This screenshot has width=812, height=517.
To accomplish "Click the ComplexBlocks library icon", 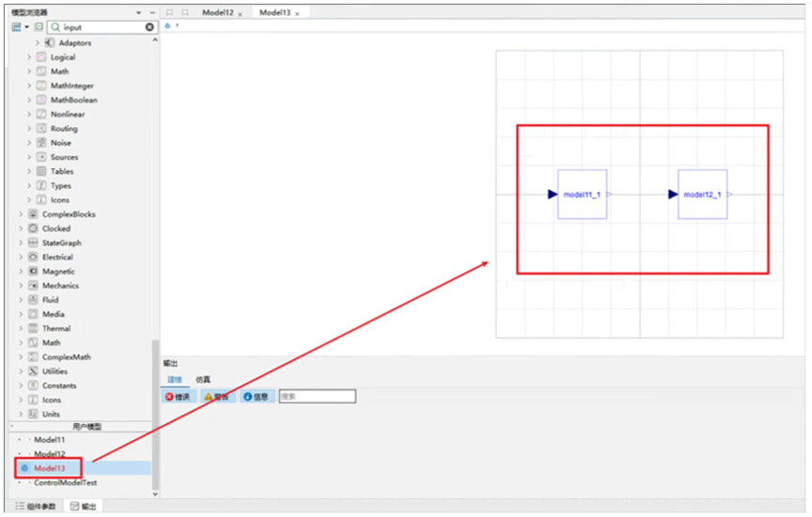I will [33, 214].
